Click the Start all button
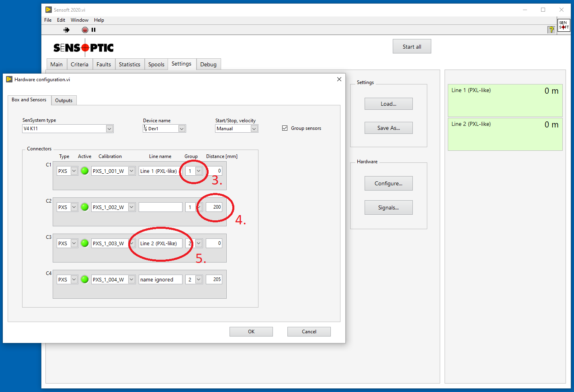Viewport: 574px width, 392px height. pyautogui.click(x=412, y=47)
